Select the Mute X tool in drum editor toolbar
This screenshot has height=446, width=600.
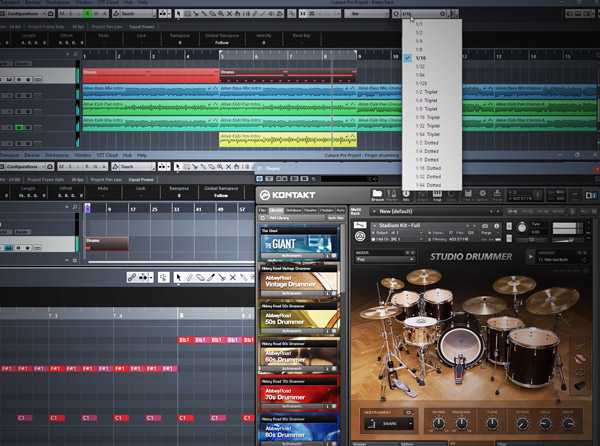point(232,277)
